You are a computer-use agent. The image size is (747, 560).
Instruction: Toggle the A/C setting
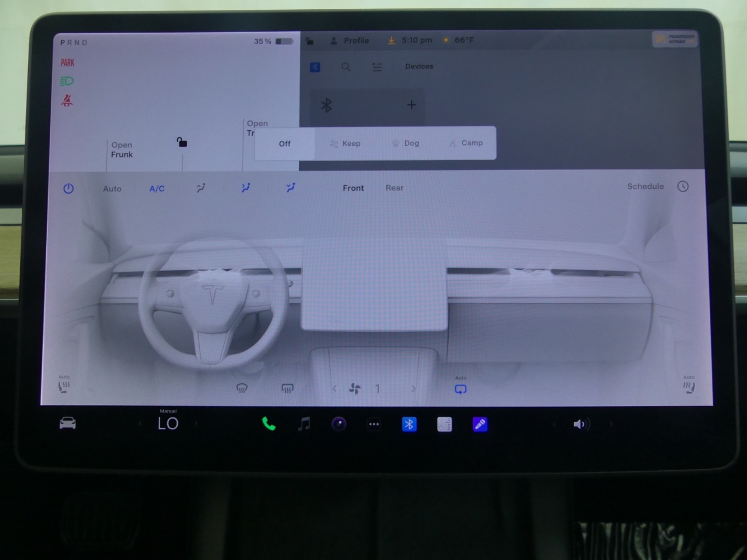point(157,189)
